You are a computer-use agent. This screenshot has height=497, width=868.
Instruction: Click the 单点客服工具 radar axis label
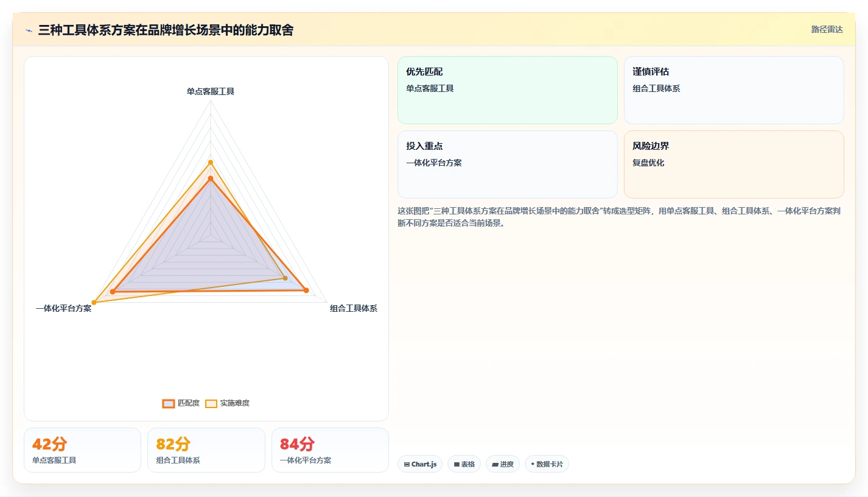pyautogui.click(x=211, y=91)
